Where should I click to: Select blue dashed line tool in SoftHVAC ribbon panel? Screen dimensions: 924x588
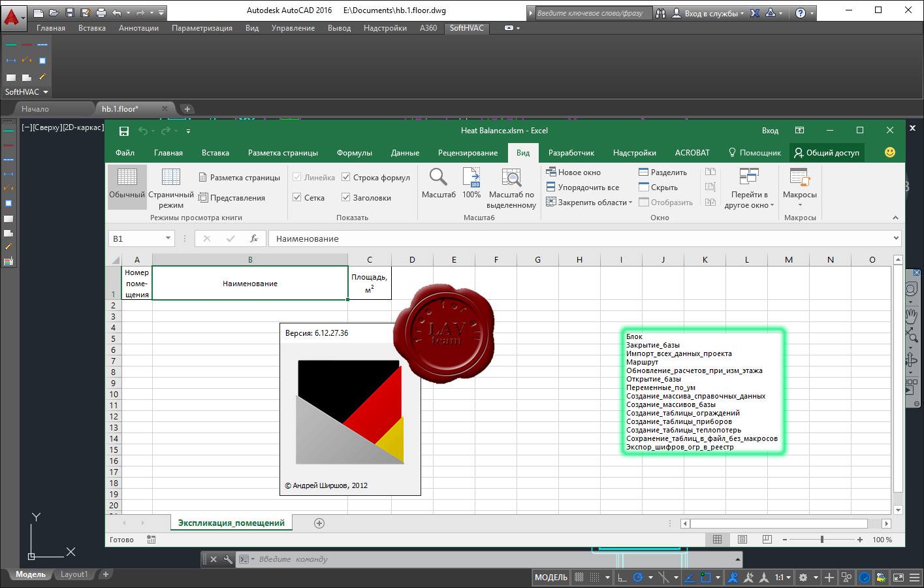coord(42,44)
